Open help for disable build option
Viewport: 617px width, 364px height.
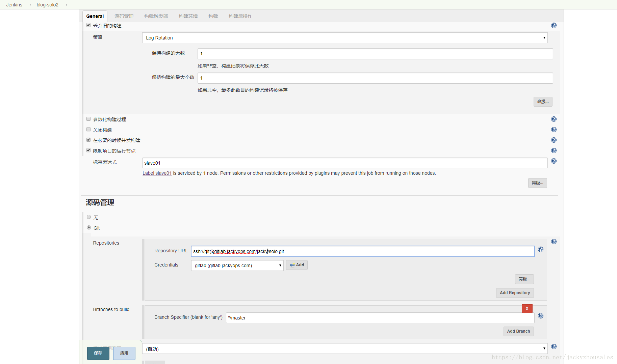coord(554,130)
